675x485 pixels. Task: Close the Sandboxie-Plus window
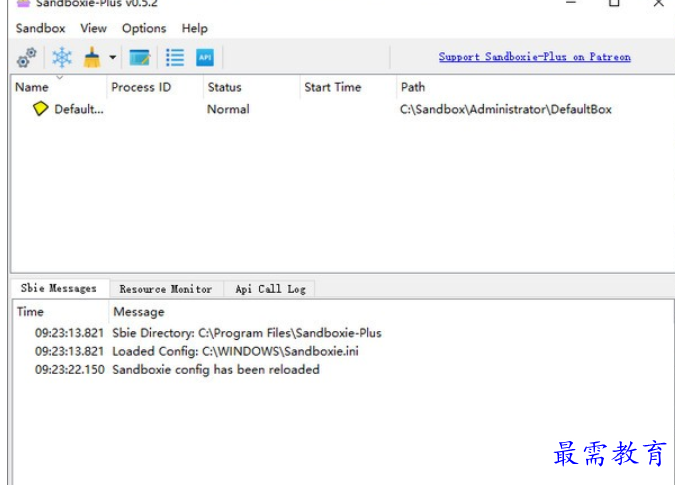[x=658, y=3]
